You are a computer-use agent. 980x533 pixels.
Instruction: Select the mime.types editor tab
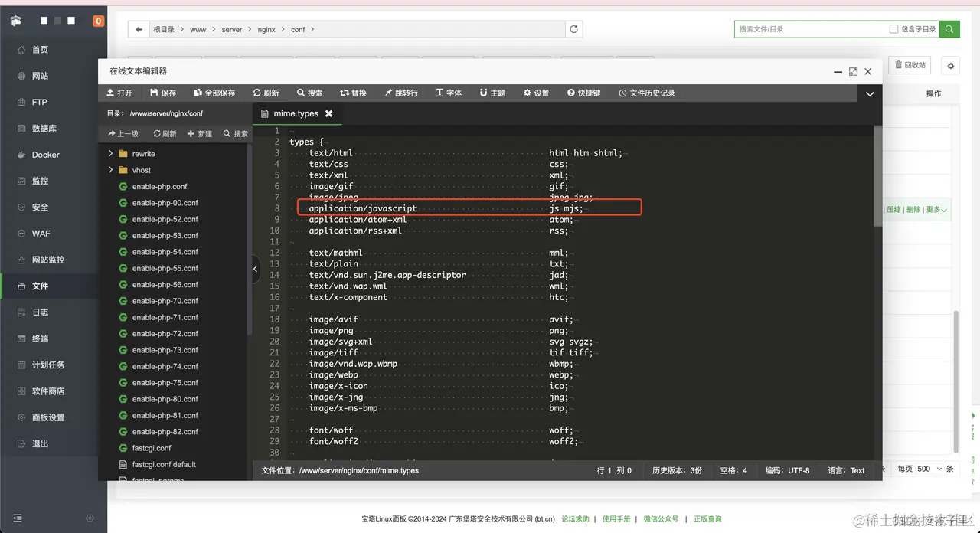pyautogui.click(x=296, y=113)
